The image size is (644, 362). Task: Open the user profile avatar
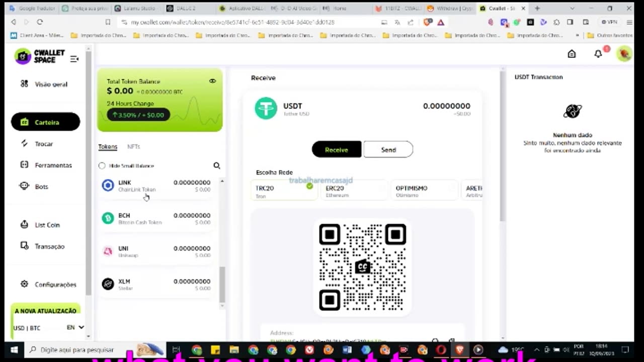tap(624, 54)
